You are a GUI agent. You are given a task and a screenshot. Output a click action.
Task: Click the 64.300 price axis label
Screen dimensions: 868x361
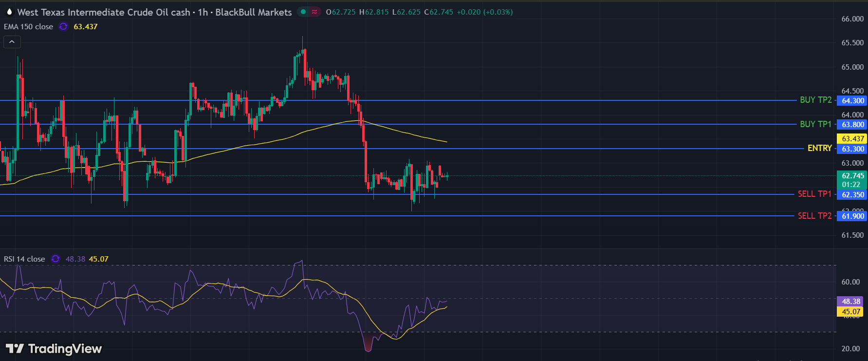pyautogui.click(x=852, y=101)
